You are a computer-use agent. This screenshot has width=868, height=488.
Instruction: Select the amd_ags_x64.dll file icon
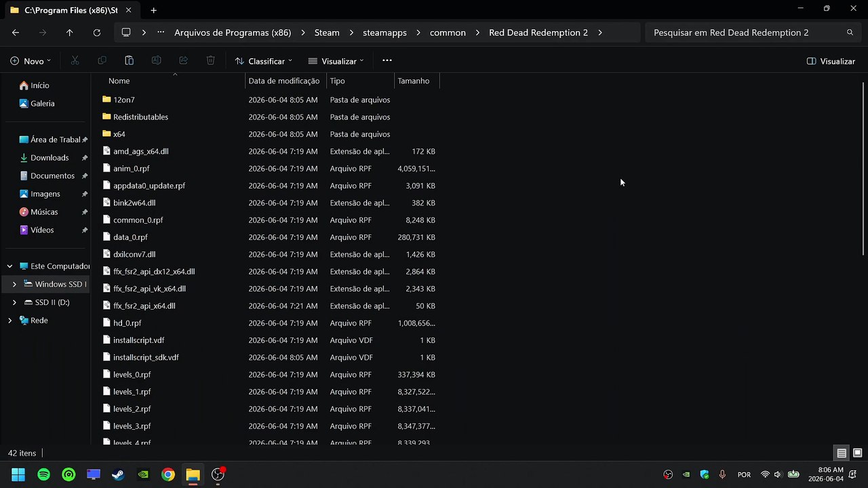106,151
